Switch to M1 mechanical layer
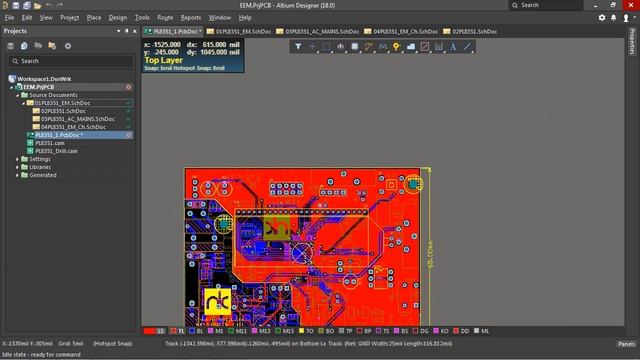The height and width of the screenshot is (360, 640). (x=216, y=331)
